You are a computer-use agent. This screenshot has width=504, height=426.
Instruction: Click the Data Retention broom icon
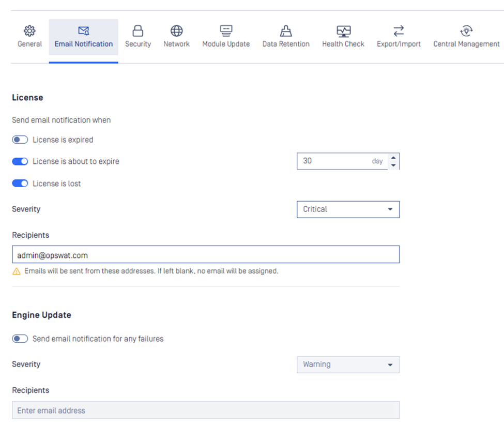[x=286, y=31]
